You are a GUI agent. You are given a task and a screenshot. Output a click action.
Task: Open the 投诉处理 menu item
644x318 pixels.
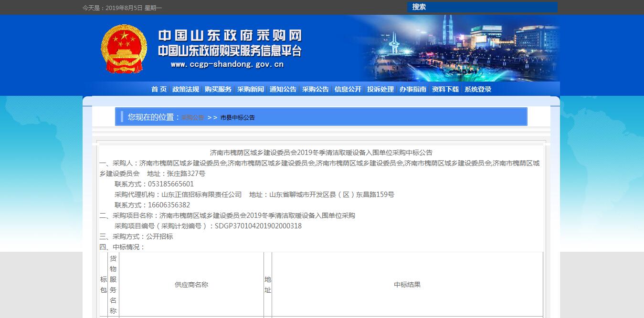coord(380,89)
